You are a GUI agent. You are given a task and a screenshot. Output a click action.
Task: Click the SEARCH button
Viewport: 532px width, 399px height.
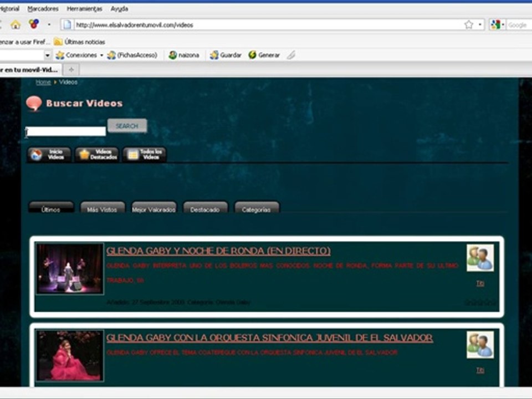(127, 126)
